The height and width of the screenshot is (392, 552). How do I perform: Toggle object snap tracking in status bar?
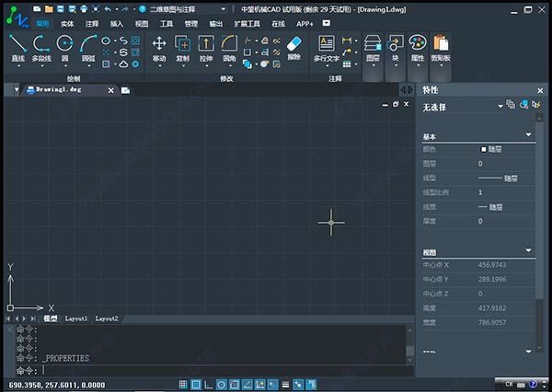(x=247, y=385)
